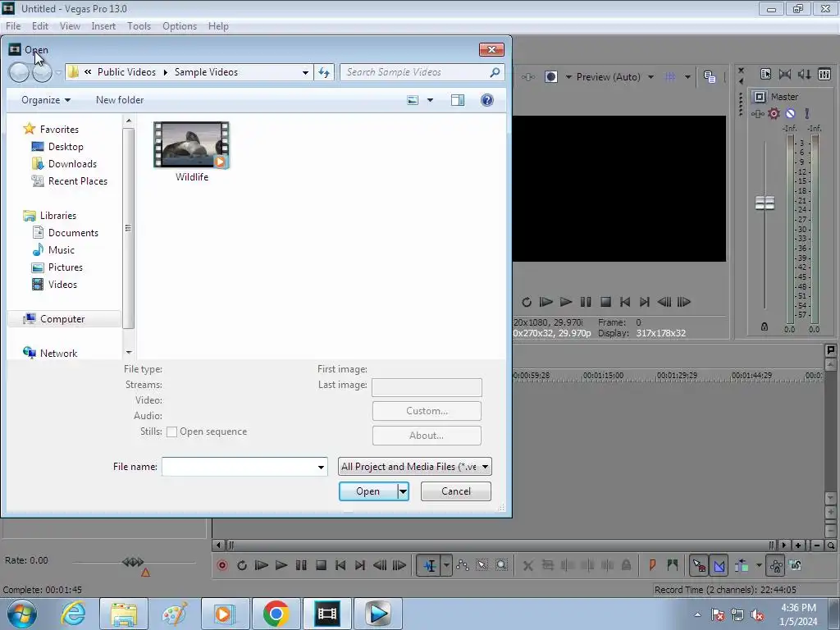Pause playback in the video preview transport
This screenshot has height=630, width=840.
coord(586,302)
